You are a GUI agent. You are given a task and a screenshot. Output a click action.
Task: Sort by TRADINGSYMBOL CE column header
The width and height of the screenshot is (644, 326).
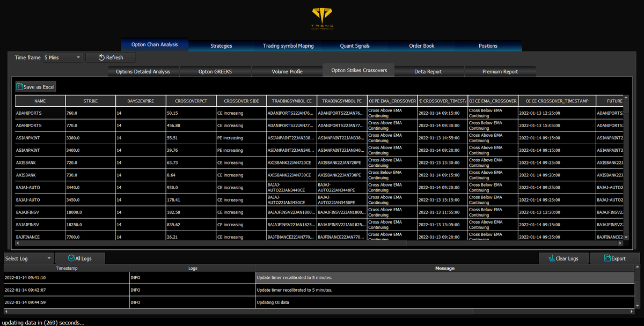tap(291, 101)
